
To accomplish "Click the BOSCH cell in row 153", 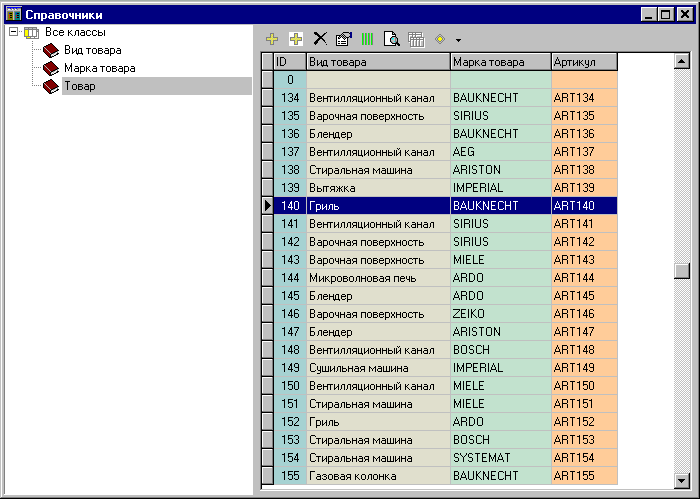I will point(501,440).
